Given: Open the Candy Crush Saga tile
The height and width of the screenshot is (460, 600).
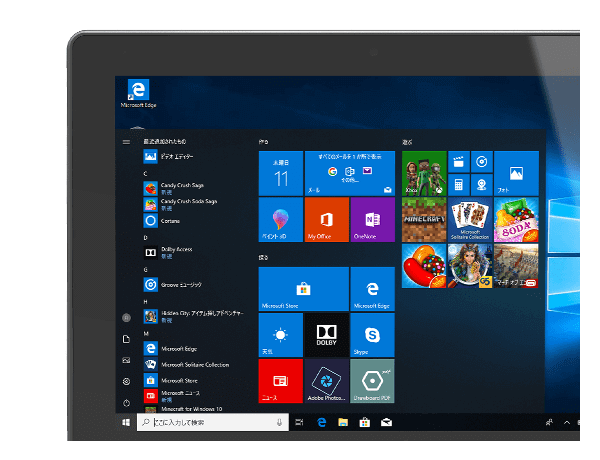Looking at the screenshot, I should (x=424, y=266).
